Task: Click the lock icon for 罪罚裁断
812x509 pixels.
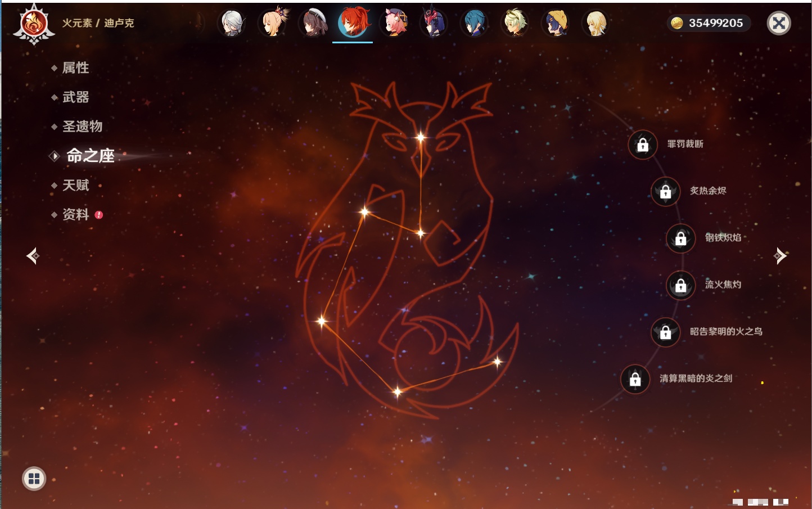Action: (x=643, y=145)
